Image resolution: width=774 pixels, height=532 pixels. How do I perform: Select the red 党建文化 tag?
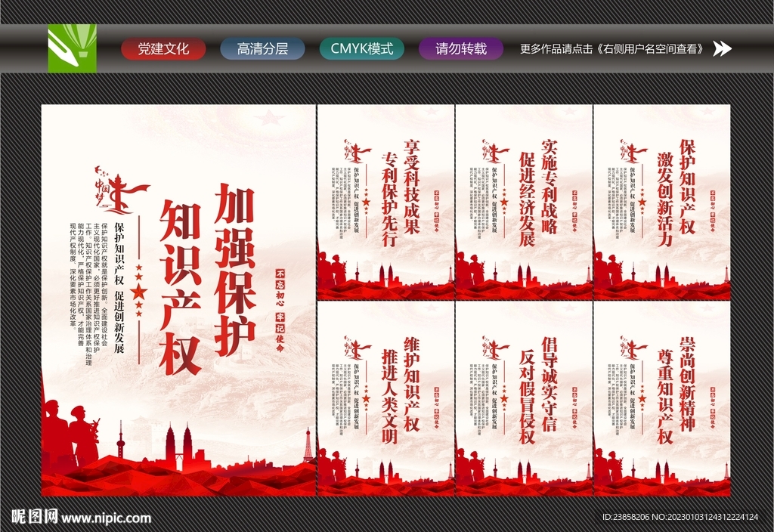click(163, 48)
